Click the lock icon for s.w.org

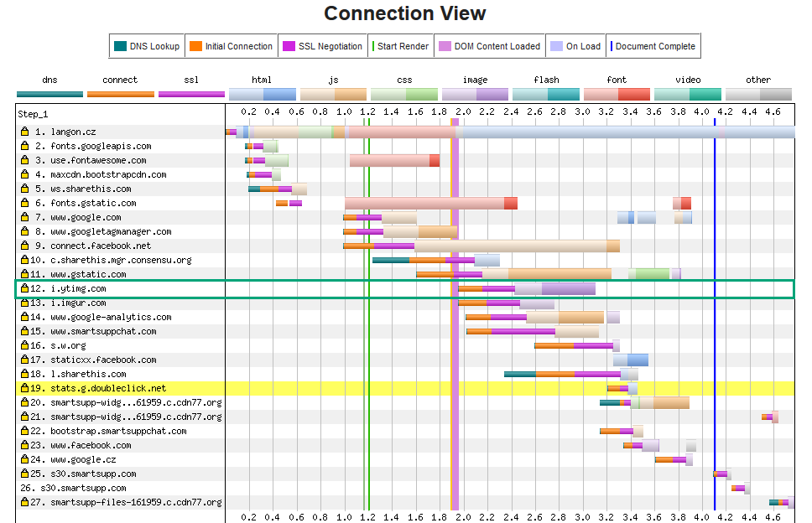pyautogui.click(x=24, y=345)
